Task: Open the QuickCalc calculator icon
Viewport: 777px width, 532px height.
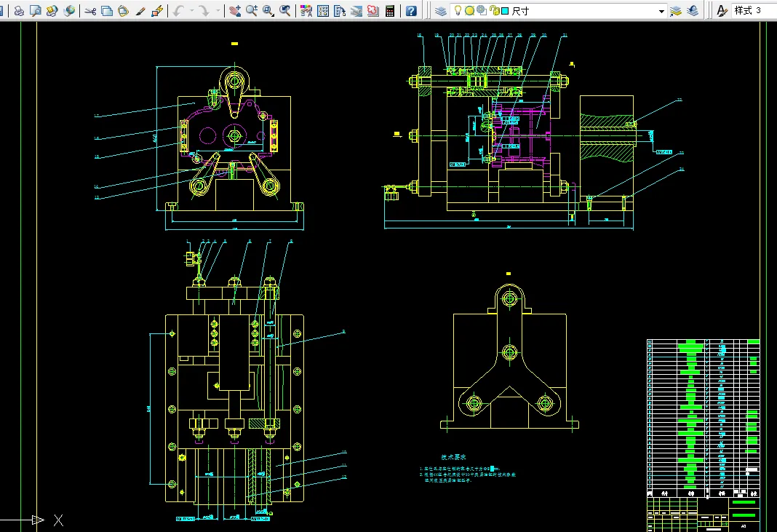Action: (x=390, y=10)
